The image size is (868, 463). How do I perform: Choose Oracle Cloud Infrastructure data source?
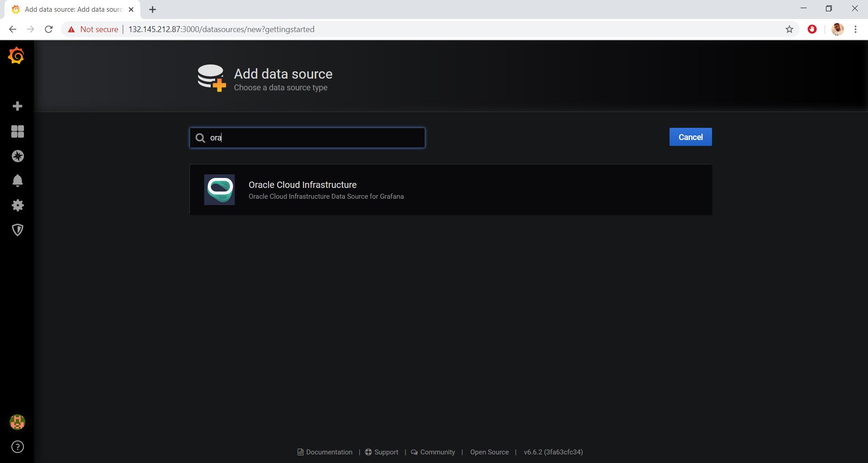pyautogui.click(x=451, y=190)
